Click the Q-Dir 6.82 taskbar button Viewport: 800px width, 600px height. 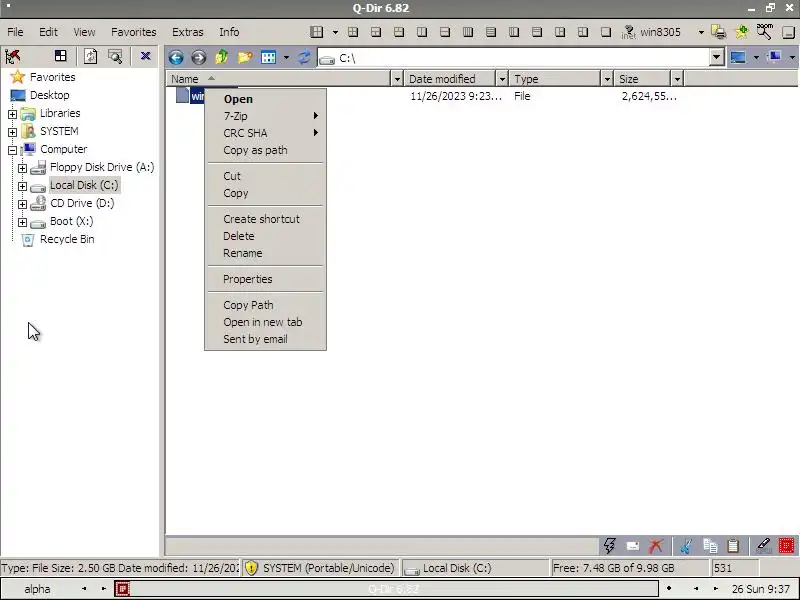click(x=393, y=589)
